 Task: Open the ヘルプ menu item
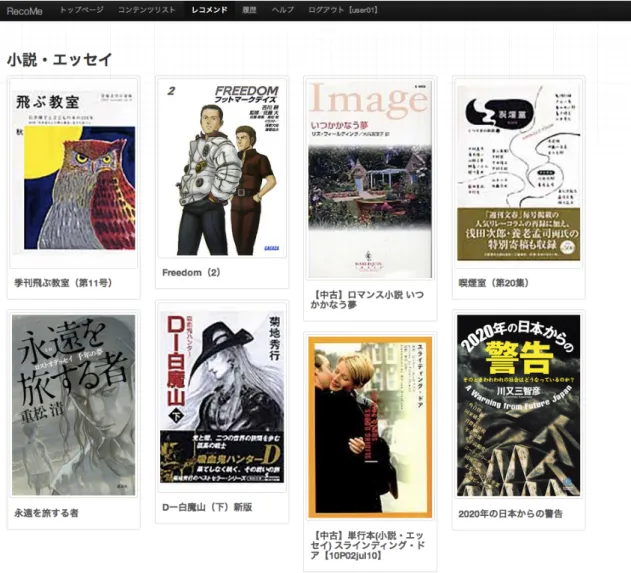tap(283, 10)
